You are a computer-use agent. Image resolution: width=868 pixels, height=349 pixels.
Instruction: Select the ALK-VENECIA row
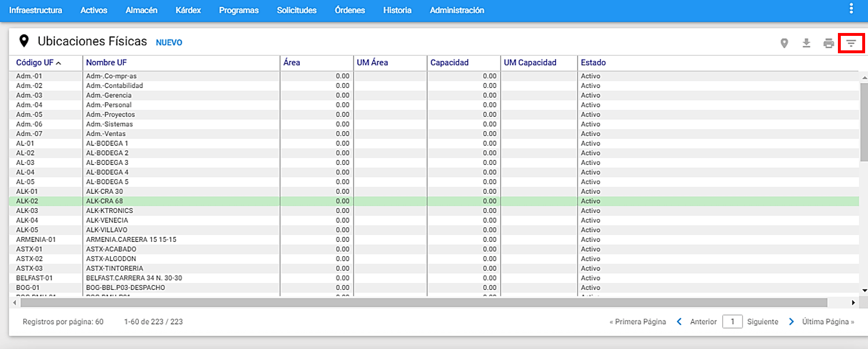tap(433, 221)
